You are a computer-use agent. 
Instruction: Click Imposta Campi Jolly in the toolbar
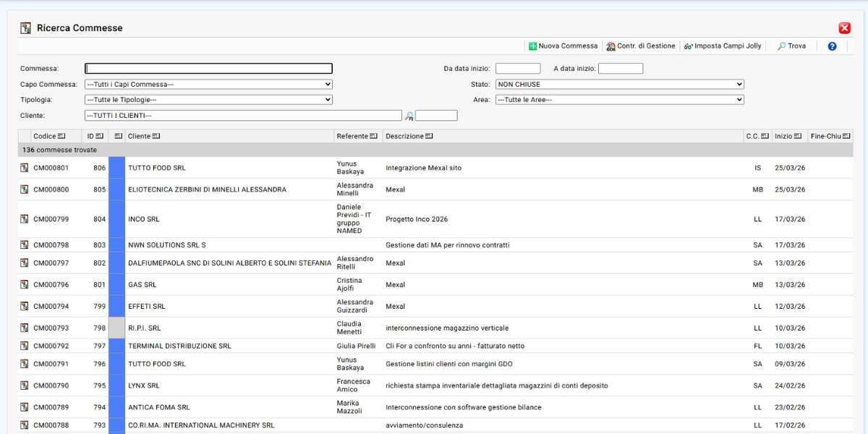(x=723, y=46)
